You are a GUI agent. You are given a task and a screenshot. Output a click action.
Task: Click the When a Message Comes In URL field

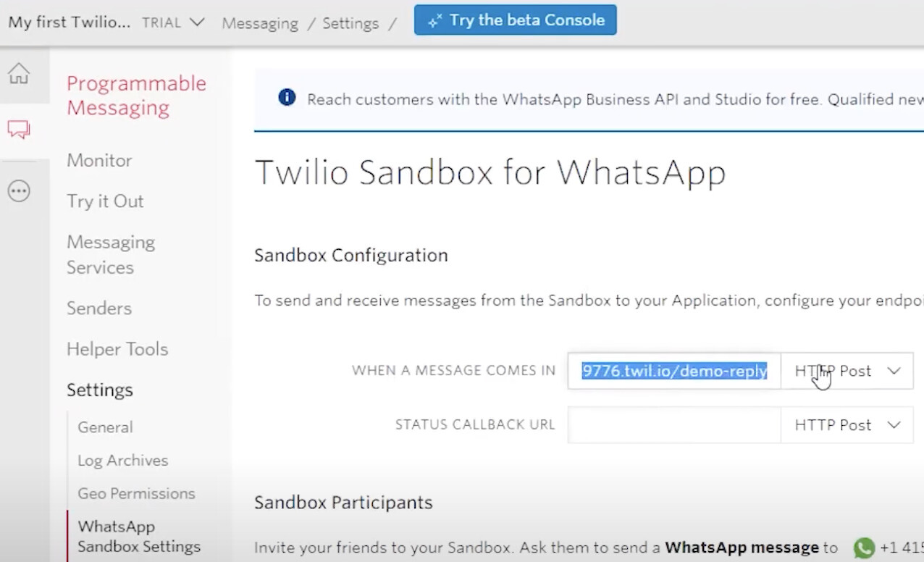[x=674, y=371]
